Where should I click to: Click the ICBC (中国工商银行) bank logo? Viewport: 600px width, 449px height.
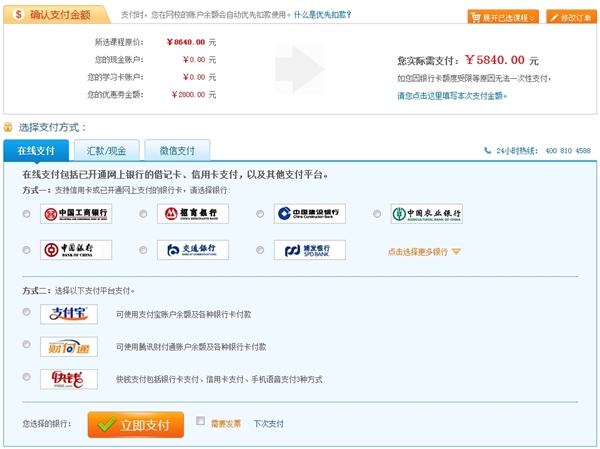coord(76,214)
